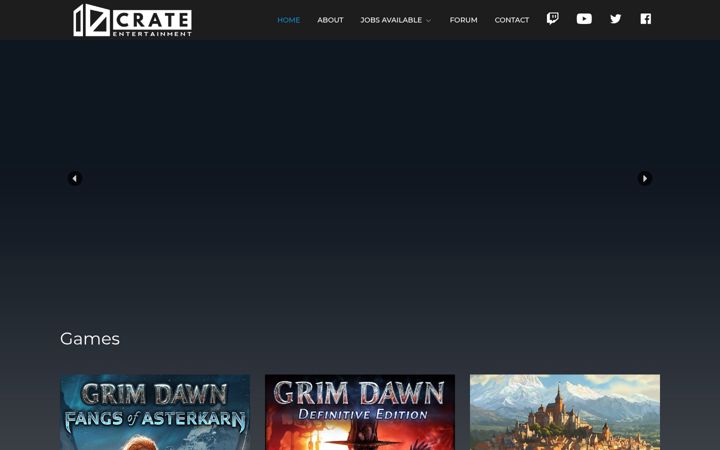Click the Games section heading
This screenshot has width=720, height=450.
pos(90,339)
